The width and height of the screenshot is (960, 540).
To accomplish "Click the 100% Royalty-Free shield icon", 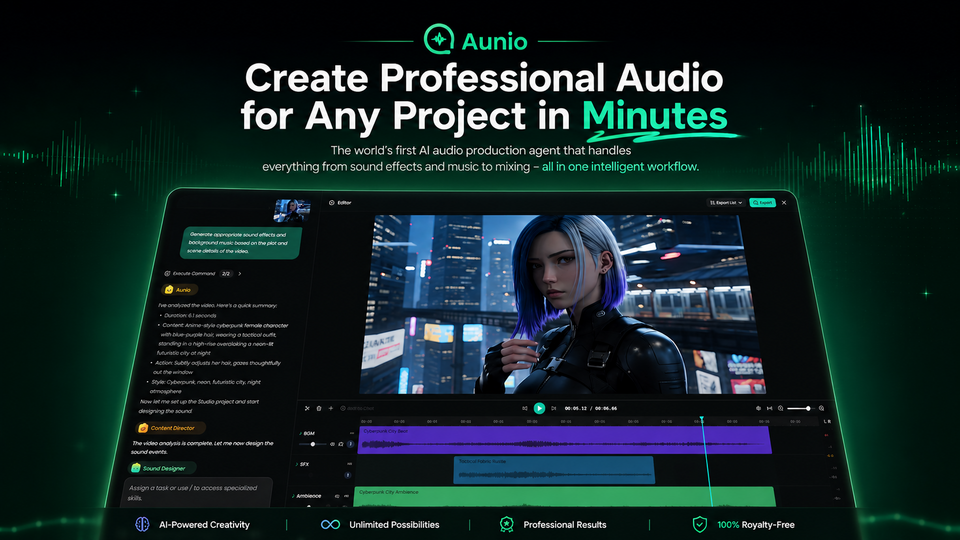I will tap(700, 524).
